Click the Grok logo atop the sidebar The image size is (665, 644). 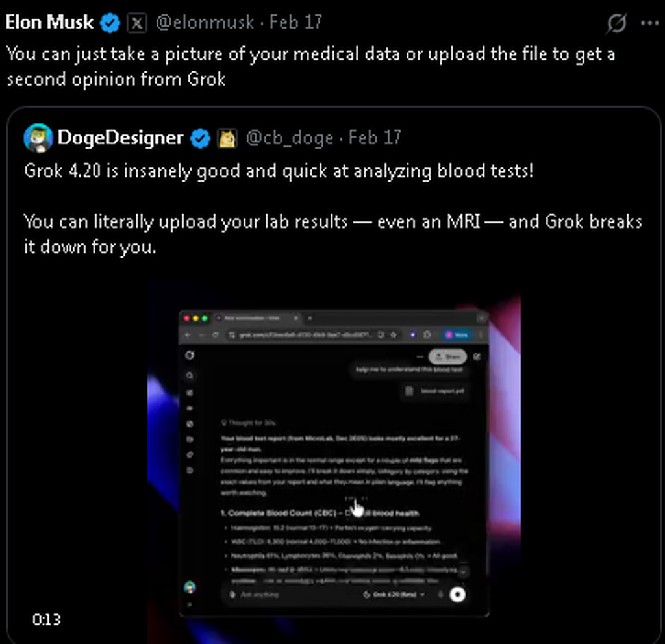[190, 355]
